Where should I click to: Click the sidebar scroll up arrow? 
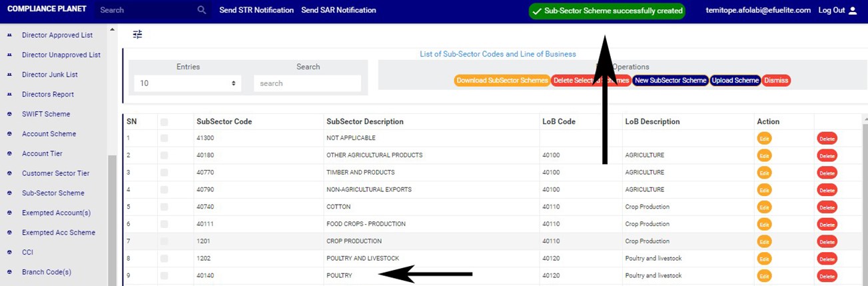tap(112, 30)
